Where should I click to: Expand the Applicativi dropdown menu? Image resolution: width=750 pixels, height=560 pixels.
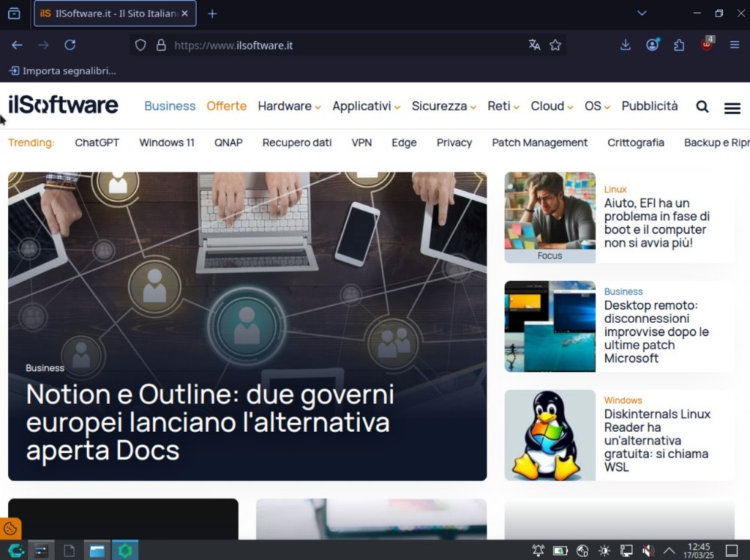(x=366, y=106)
